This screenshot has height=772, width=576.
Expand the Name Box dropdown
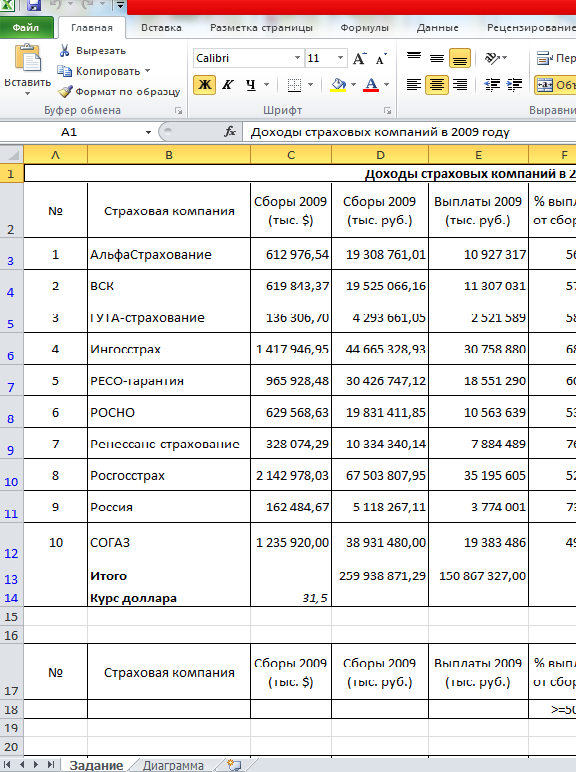(148, 132)
